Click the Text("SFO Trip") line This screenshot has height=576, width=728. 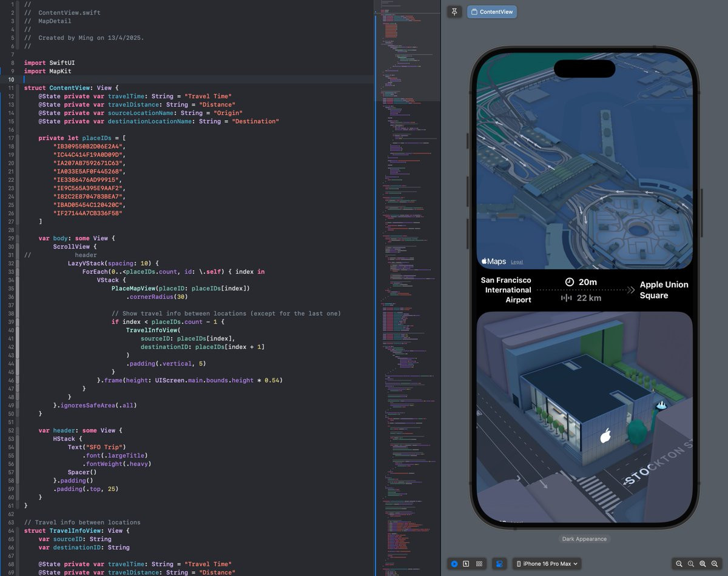coord(96,447)
